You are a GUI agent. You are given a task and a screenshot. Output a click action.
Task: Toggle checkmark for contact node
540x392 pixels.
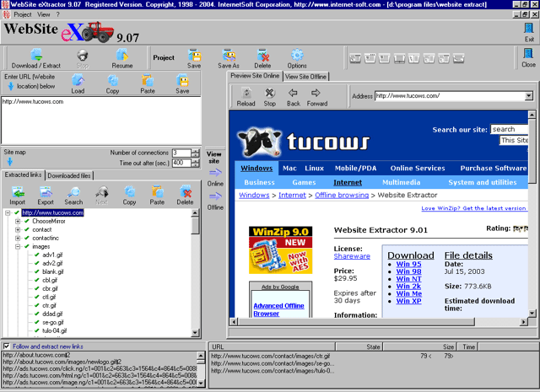pyautogui.click(x=27, y=229)
